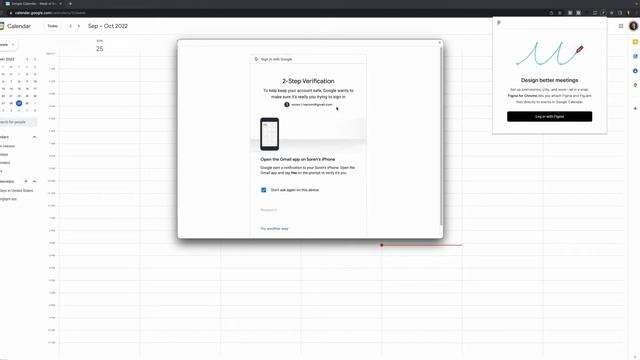Viewport: 640px width, 360px height.
Task: Select the Holidays in United States calendar
Action: 16,191
